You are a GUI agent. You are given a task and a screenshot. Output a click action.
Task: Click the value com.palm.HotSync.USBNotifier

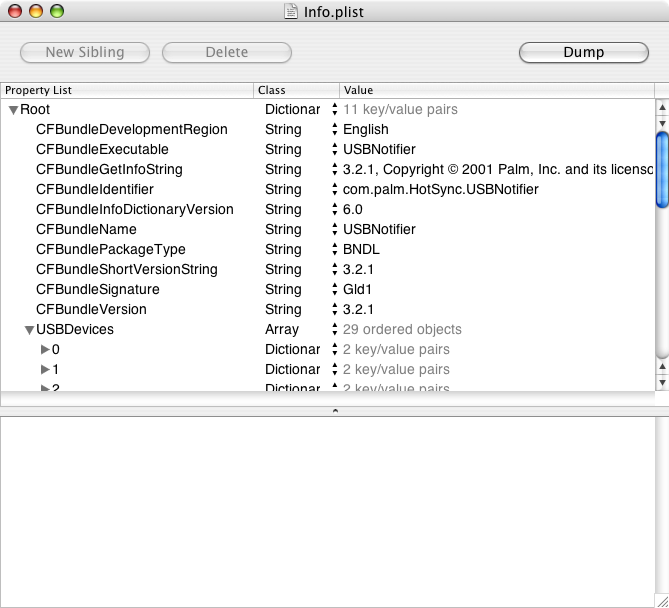[441, 189]
